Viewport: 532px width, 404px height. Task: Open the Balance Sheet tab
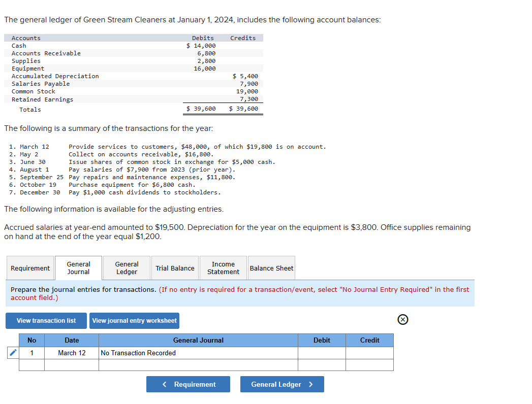[x=271, y=268]
